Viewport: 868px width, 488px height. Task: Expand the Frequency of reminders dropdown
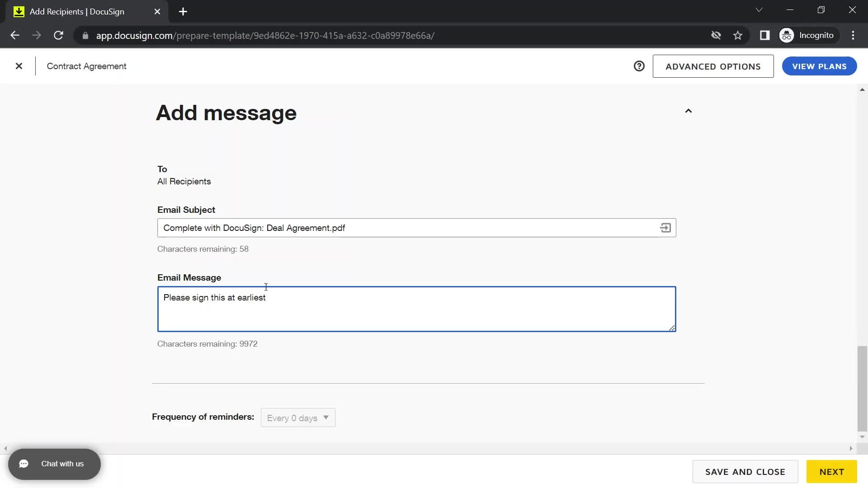click(x=298, y=418)
